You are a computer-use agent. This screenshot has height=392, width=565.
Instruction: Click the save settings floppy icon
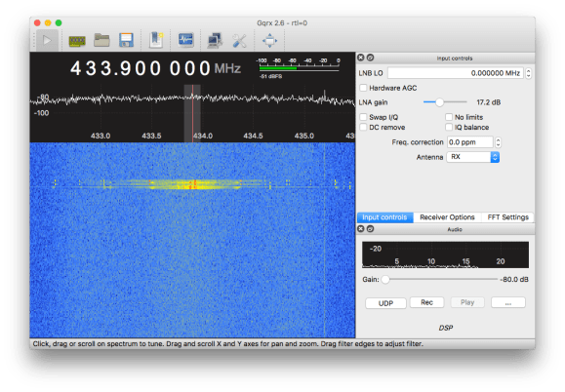click(126, 40)
